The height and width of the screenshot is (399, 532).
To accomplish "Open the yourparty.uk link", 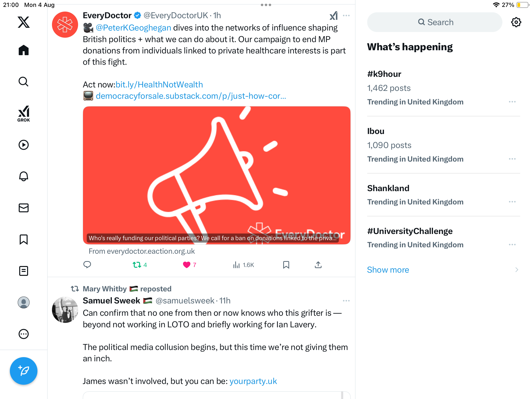I will [x=253, y=381].
